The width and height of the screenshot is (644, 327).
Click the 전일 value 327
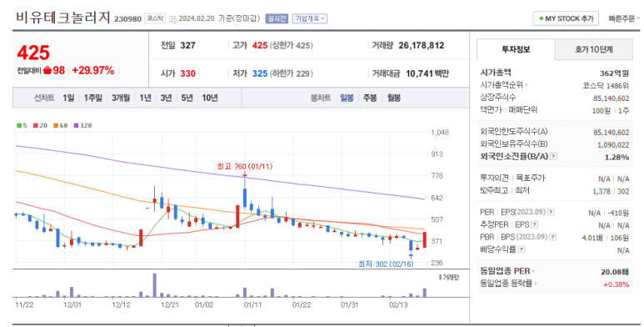(x=187, y=46)
